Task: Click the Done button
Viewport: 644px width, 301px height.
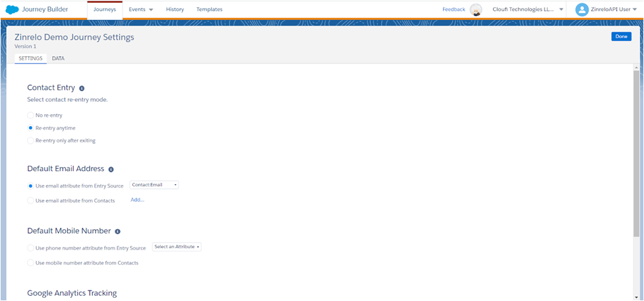Action: [622, 36]
